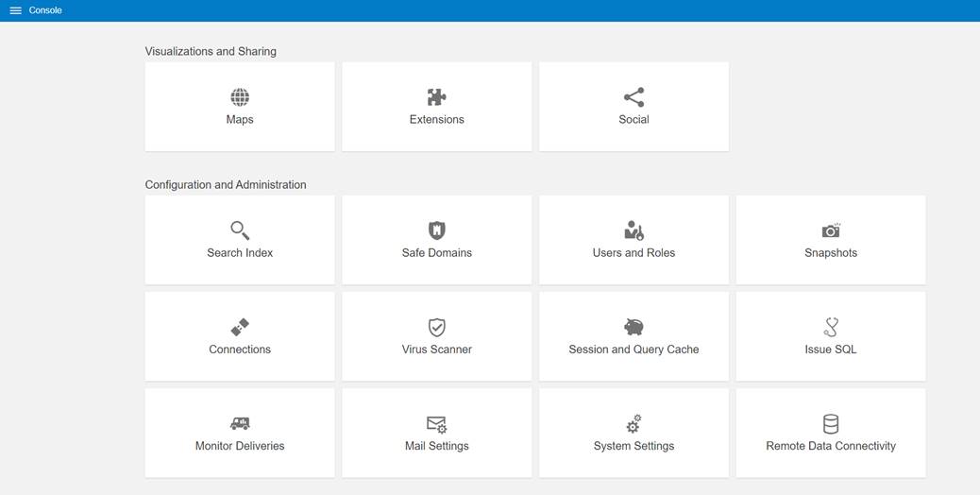Launch the Issue SQL label

point(831,350)
